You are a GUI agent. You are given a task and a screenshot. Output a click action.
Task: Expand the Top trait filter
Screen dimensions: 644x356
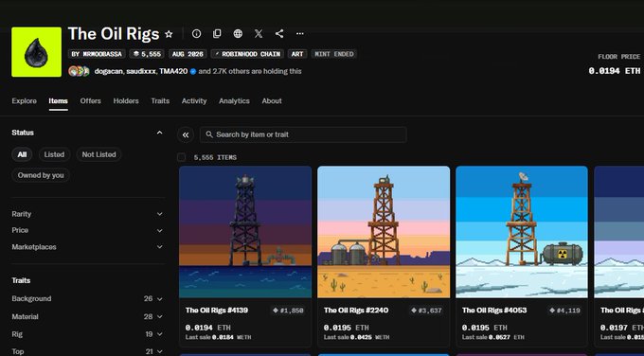[x=87, y=351]
